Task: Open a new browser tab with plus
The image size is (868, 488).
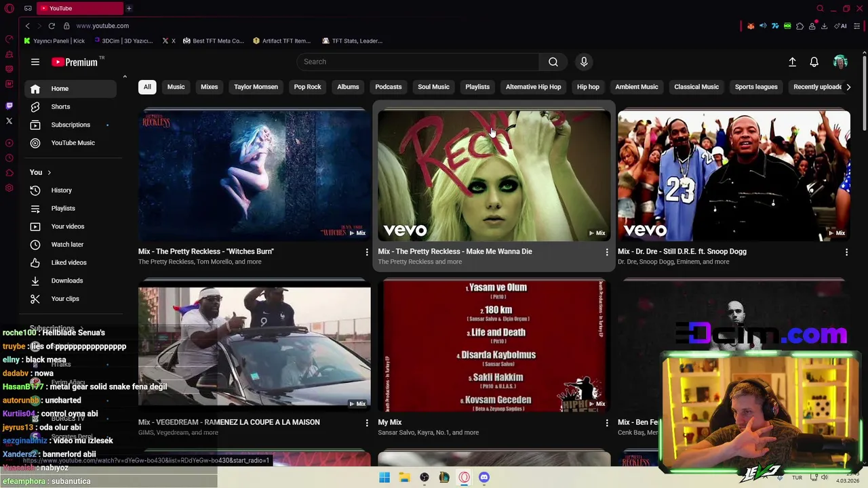Action: coord(129,8)
